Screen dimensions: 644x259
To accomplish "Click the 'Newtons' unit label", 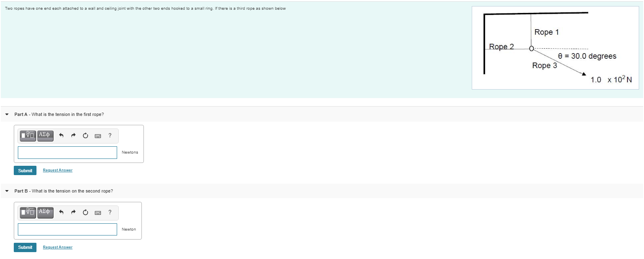I will (130, 152).
